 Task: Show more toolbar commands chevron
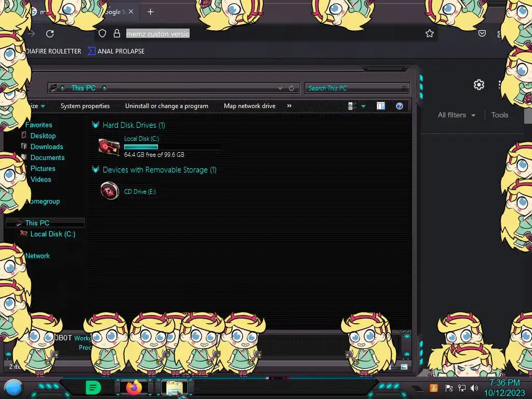289,106
